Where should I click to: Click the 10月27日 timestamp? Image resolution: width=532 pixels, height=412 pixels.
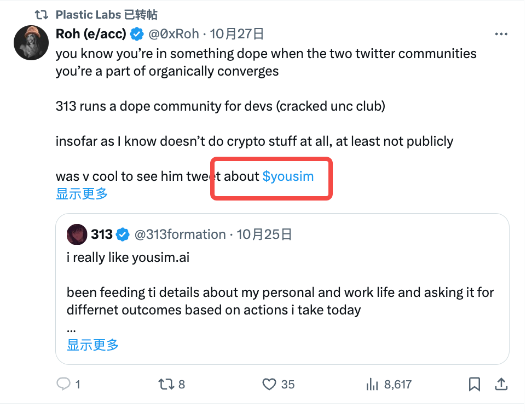click(x=237, y=34)
